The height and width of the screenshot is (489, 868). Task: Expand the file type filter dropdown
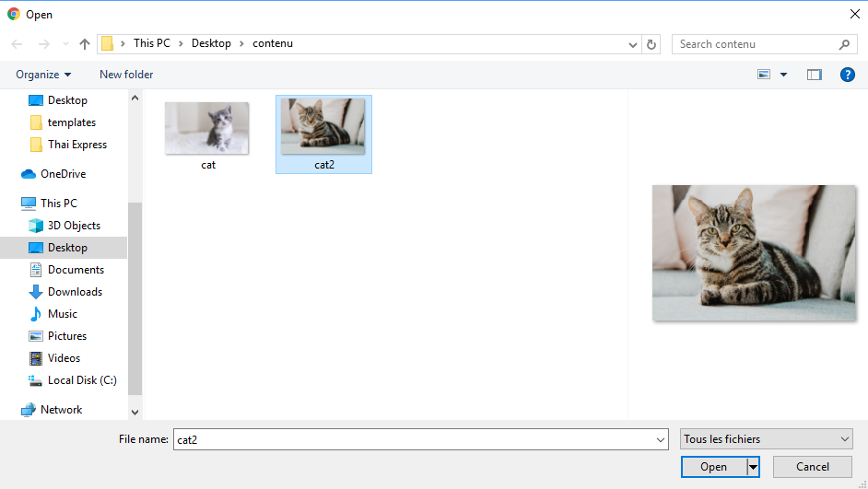[x=766, y=439]
